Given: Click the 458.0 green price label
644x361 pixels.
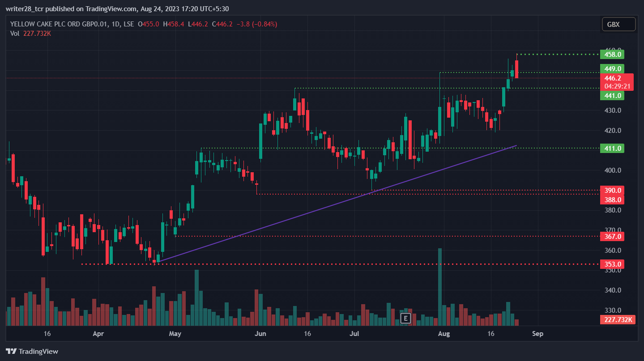Looking at the screenshot, I should (x=613, y=55).
